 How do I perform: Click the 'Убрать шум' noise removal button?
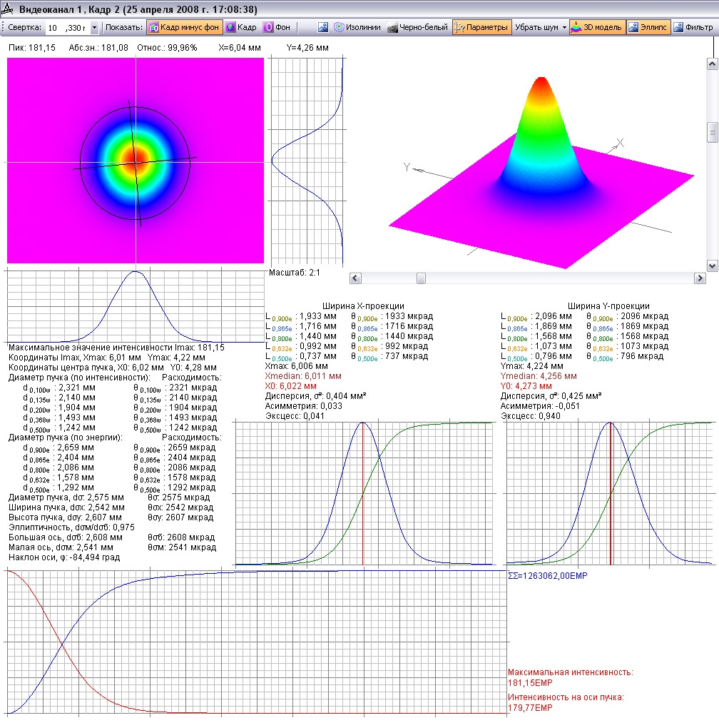pos(536,27)
